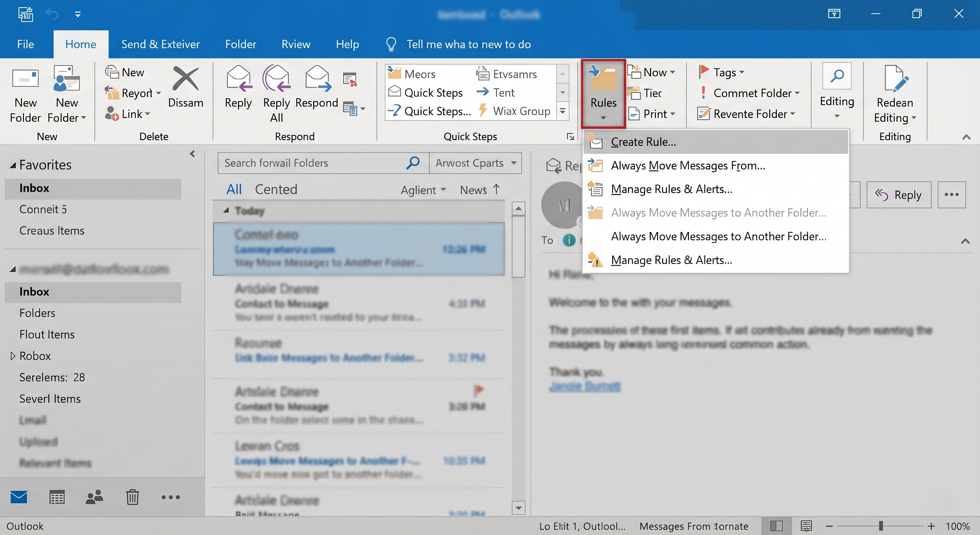Select Create Rule... from the menu
The height and width of the screenshot is (535, 980).
point(716,142)
